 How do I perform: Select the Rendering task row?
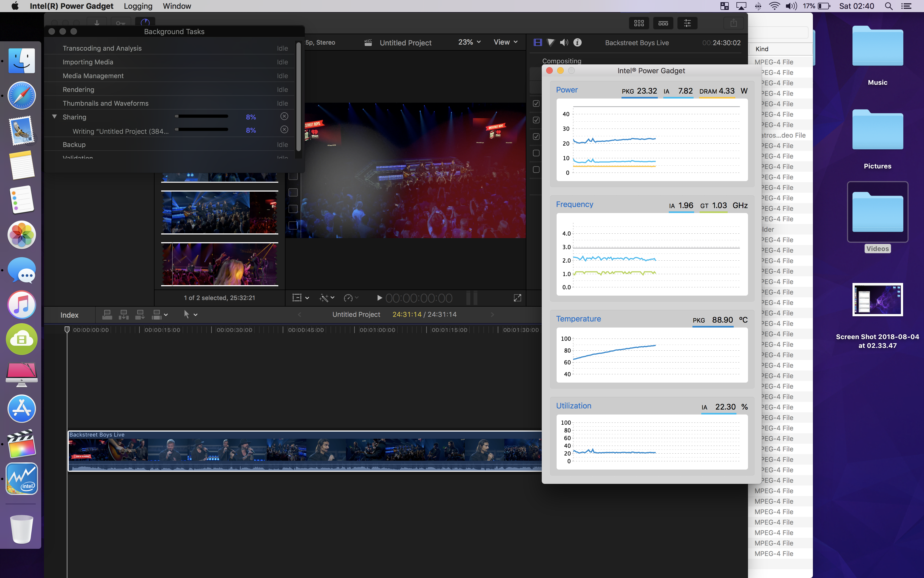(x=169, y=89)
